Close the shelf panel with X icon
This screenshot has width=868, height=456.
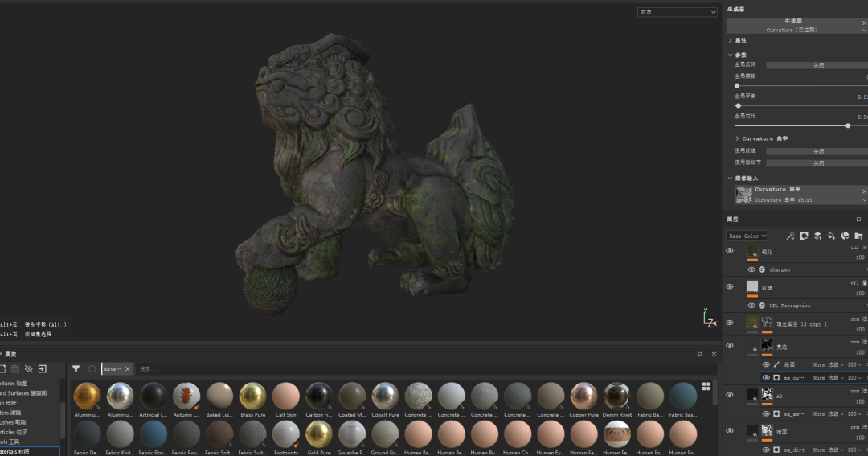714,354
